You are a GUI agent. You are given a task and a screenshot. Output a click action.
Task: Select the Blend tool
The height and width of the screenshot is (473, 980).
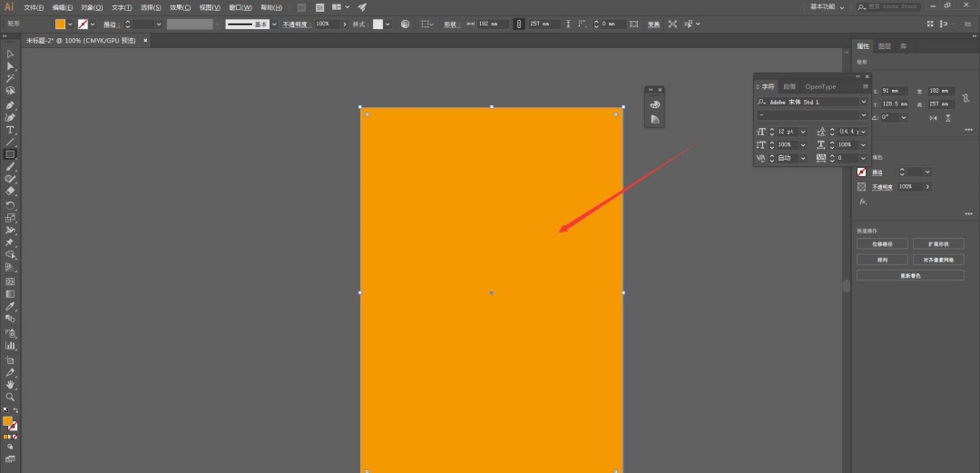10,319
